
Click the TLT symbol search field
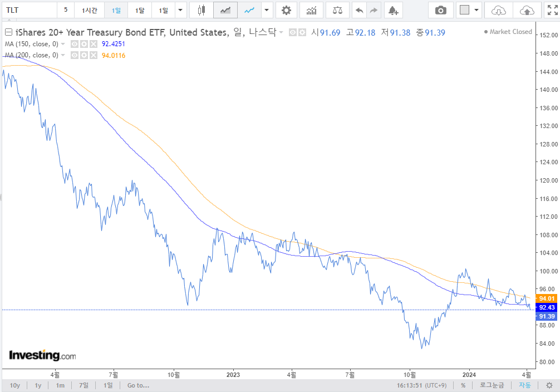coord(30,11)
